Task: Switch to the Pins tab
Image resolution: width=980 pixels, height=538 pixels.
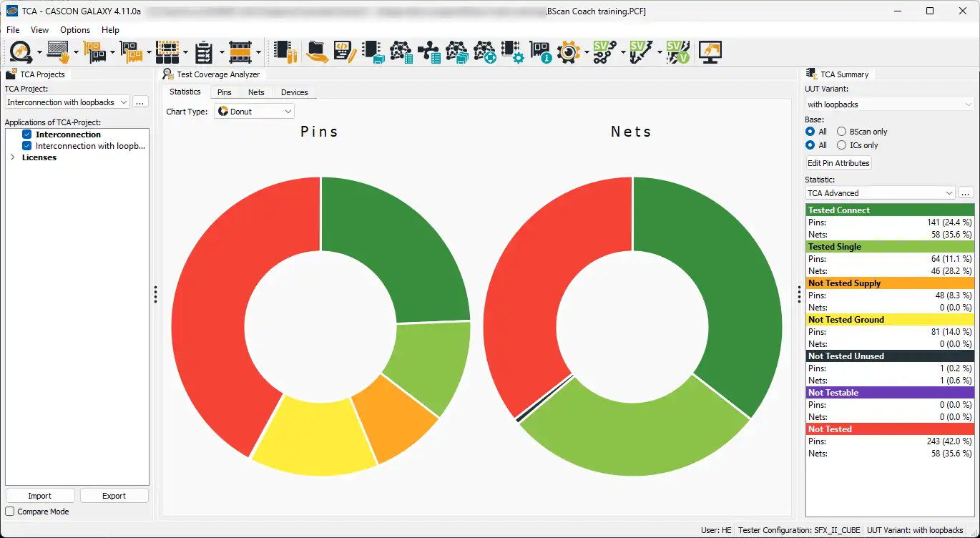Action: [x=225, y=92]
